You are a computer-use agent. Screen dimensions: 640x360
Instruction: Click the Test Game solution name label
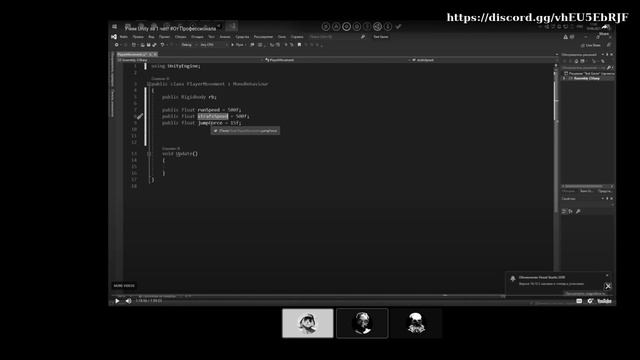click(381, 37)
